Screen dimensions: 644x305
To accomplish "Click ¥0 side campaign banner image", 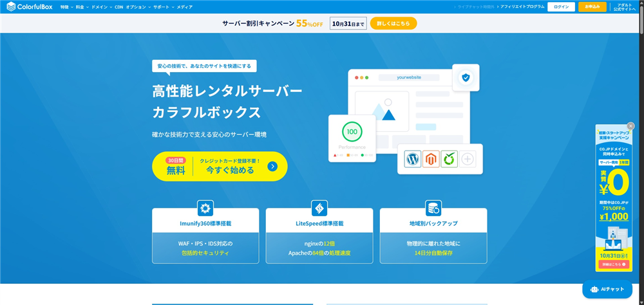I will [x=614, y=198].
